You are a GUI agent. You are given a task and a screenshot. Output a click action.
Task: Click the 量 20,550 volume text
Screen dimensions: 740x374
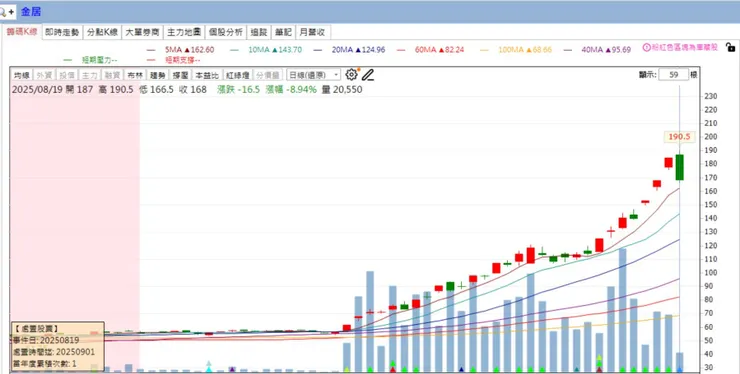342,89
